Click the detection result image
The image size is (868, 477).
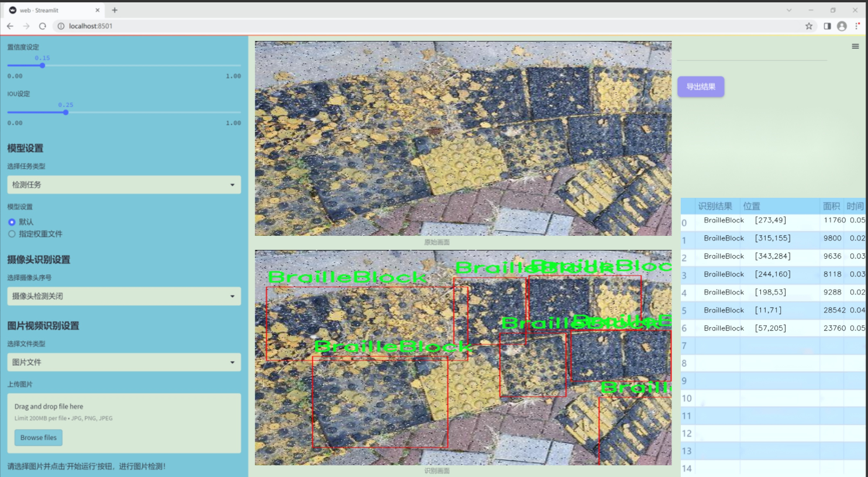pyautogui.click(x=463, y=358)
